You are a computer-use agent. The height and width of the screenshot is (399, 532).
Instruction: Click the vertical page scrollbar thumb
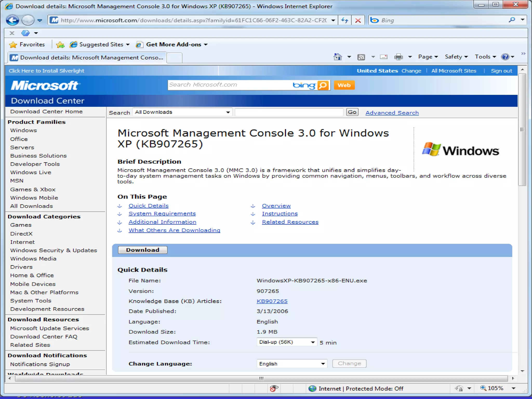coord(522,130)
